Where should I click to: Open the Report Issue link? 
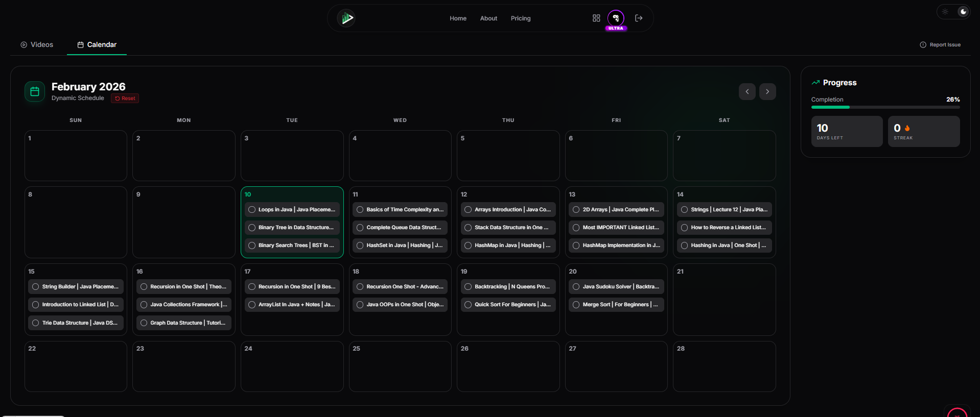[x=940, y=45]
